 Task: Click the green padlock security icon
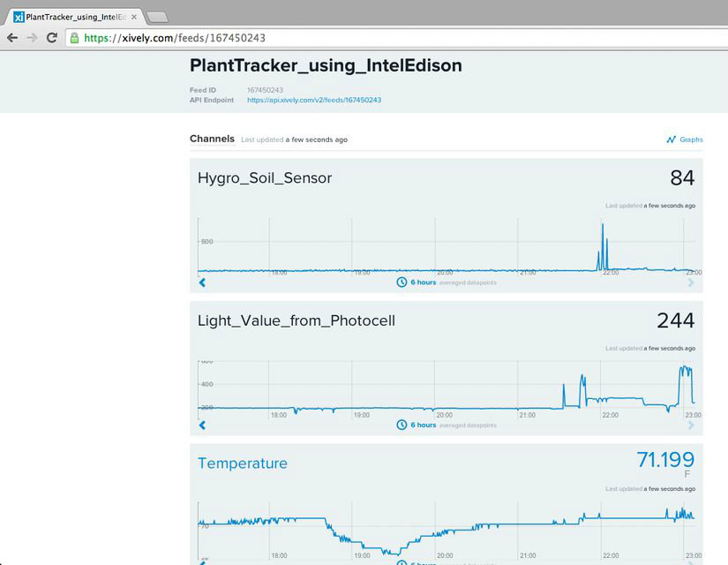click(x=74, y=38)
